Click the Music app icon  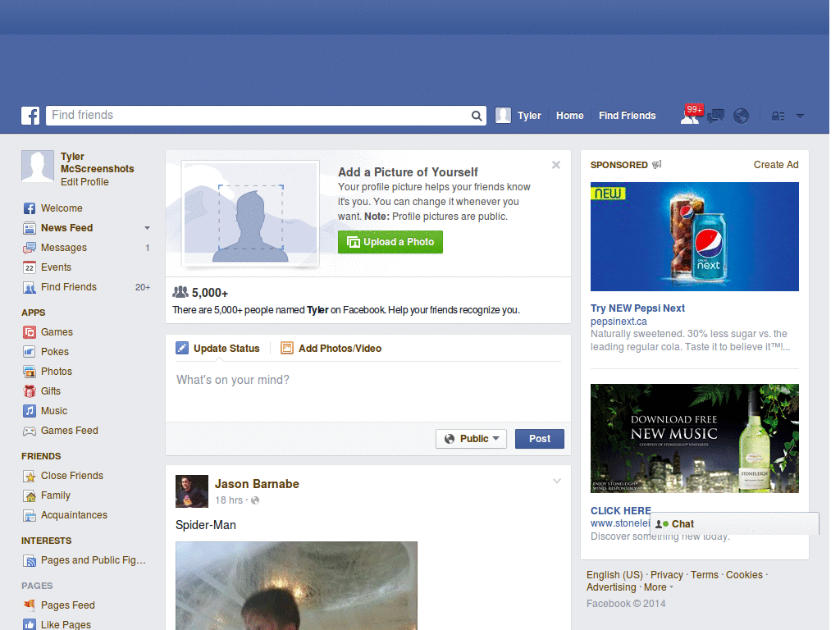(x=30, y=411)
